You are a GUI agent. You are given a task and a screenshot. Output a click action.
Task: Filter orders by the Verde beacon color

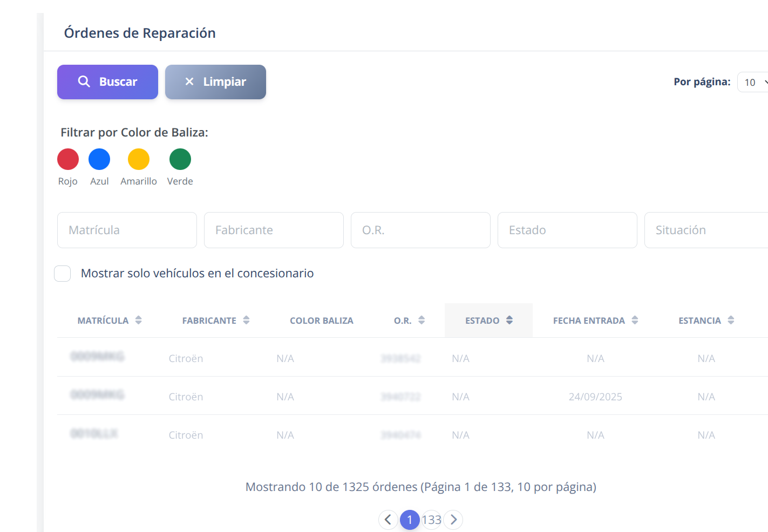click(x=180, y=159)
